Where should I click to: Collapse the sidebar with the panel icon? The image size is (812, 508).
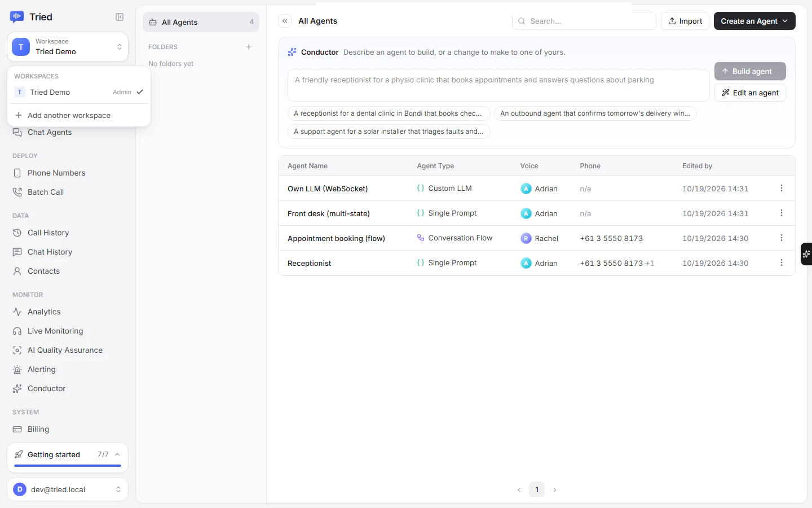click(120, 17)
